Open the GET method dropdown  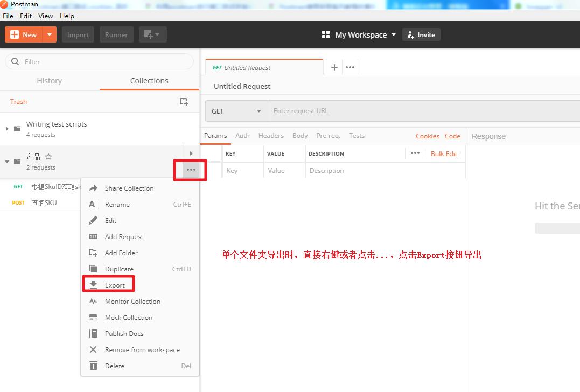[236, 111]
